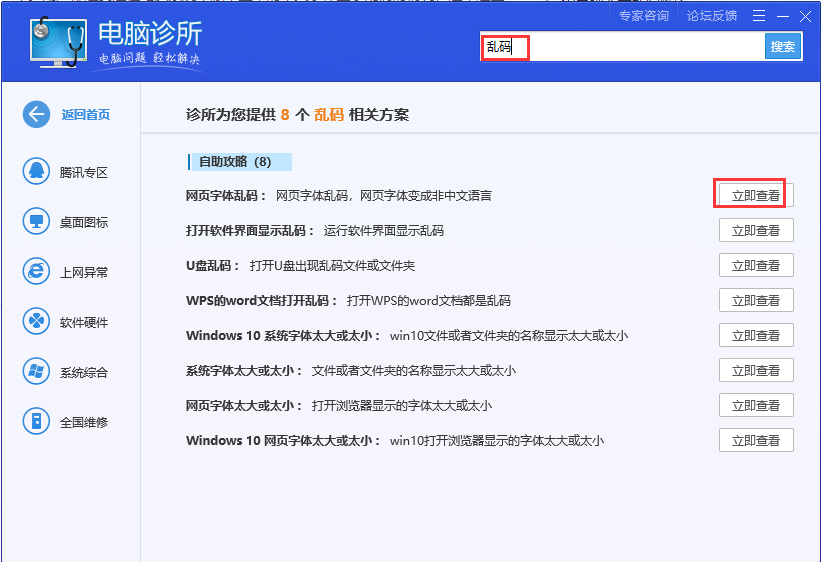Click 立即查看 for 打开软件界面显示乱码
Viewport: 822px width, 562px height.
(x=755, y=231)
